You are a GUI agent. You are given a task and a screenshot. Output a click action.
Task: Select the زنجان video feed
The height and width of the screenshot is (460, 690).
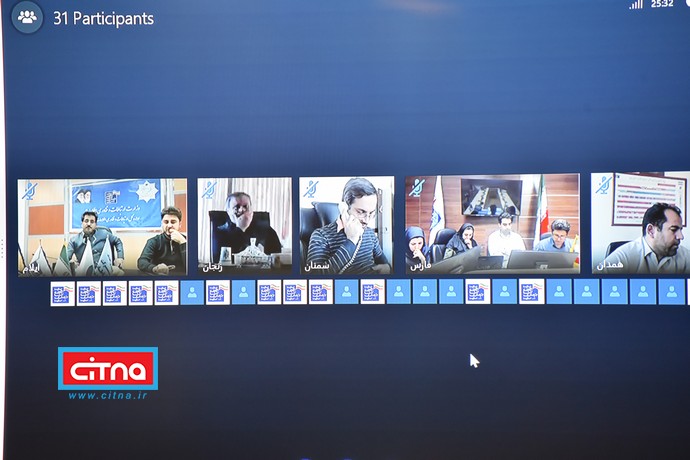coord(244,227)
